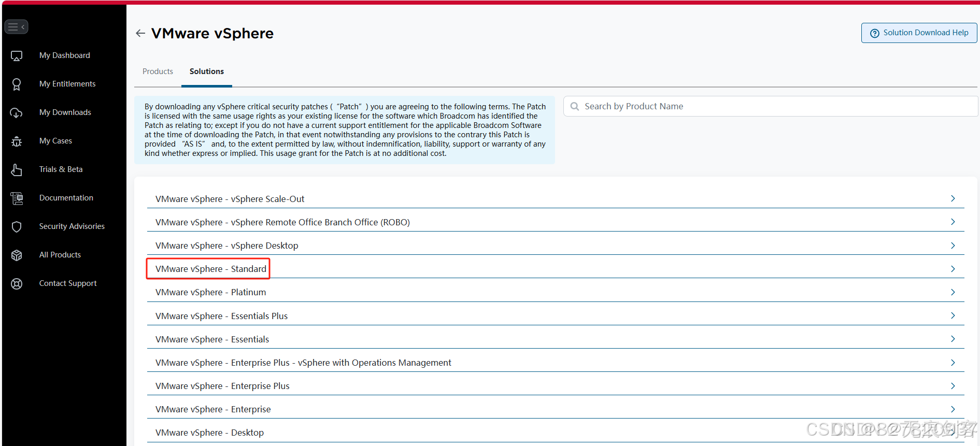Open My Dashboard from sidebar
The height and width of the screenshot is (446, 980).
tap(65, 55)
